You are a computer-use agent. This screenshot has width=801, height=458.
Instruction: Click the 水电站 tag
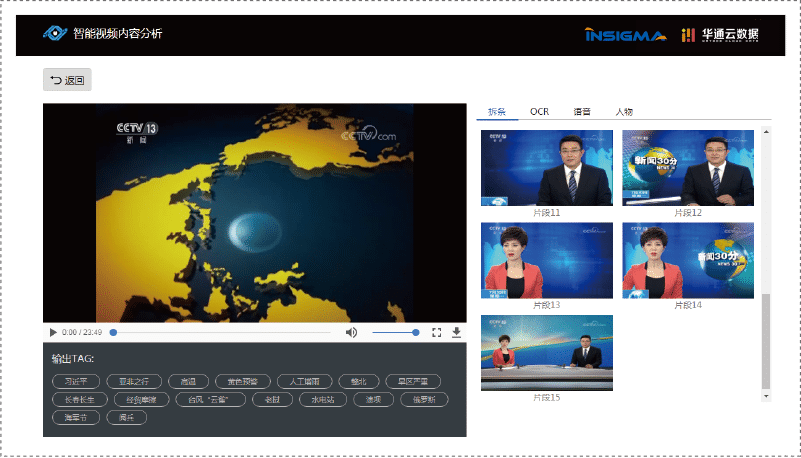322,399
